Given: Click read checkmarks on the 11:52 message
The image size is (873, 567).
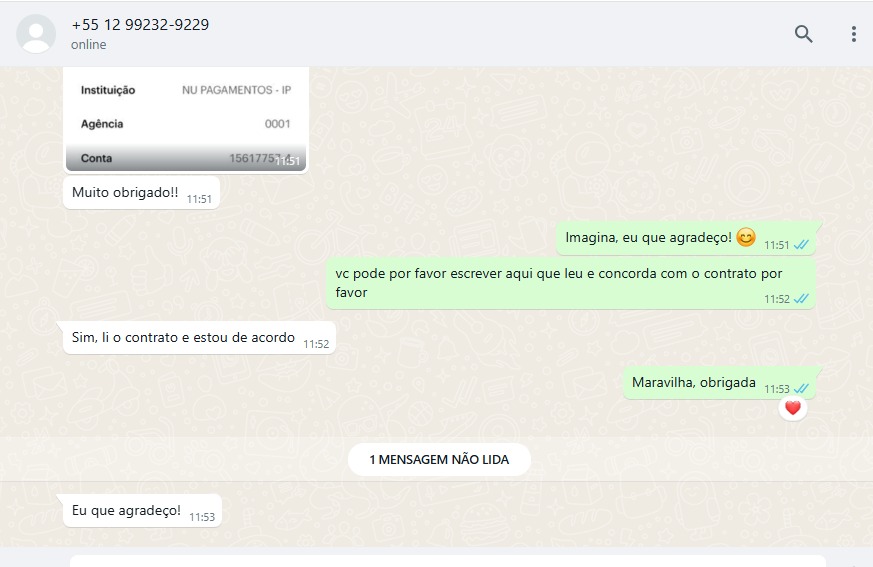Looking at the screenshot, I should (x=801, y=299).
